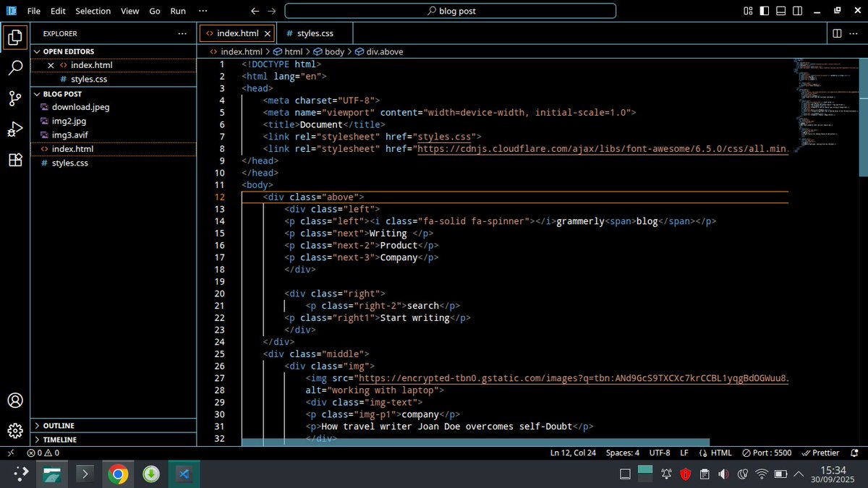The image size is (868, 488).
Task: Open the View menu
Action: (130, 11)
